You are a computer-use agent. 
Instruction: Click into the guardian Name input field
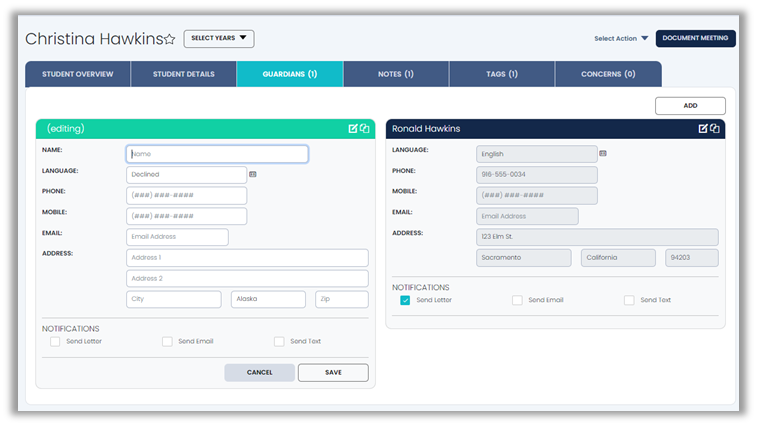click(x=217, y=154)
